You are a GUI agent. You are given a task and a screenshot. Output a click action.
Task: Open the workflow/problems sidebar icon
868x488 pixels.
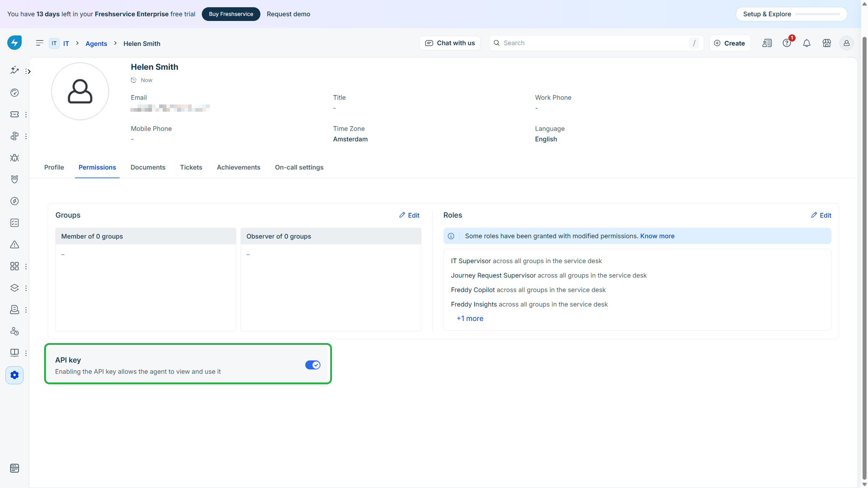pyautogui.click(x=14, y=136)
